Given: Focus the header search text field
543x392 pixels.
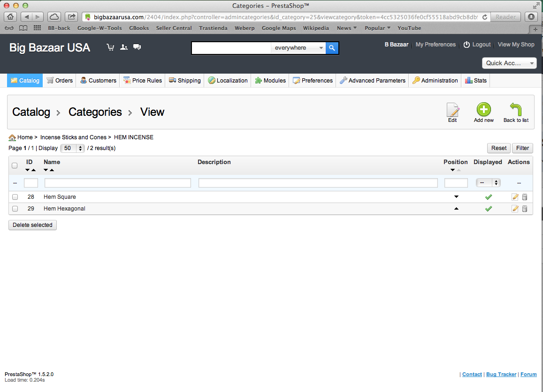Looking at the screenshot, I should point(231,48).
